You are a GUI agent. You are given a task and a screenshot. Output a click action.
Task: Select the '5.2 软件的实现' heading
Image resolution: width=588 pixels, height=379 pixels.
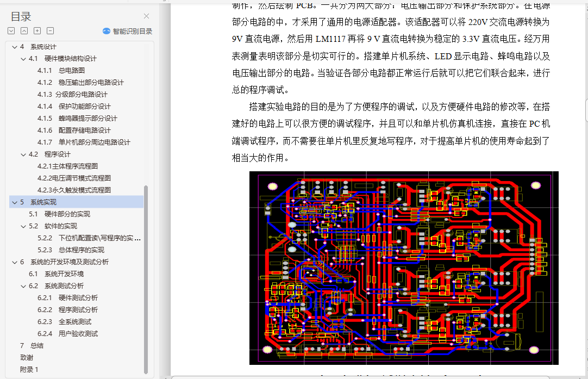[x=53, y=226]
